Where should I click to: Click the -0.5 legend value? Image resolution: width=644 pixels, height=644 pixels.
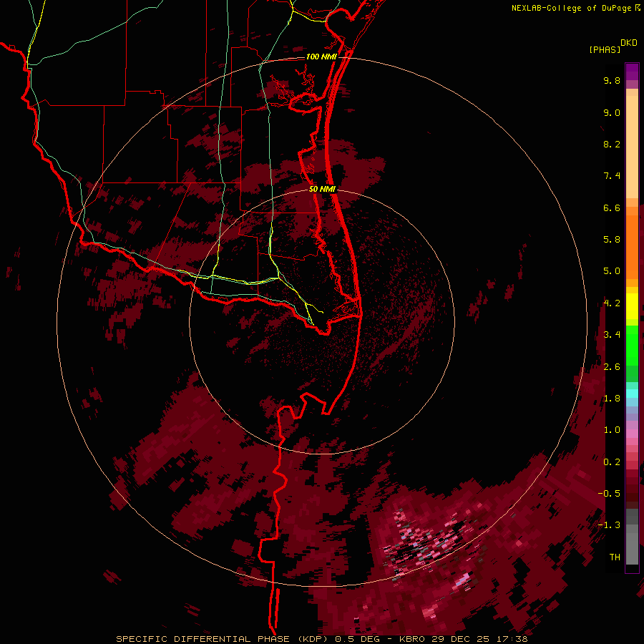point(609,493)
